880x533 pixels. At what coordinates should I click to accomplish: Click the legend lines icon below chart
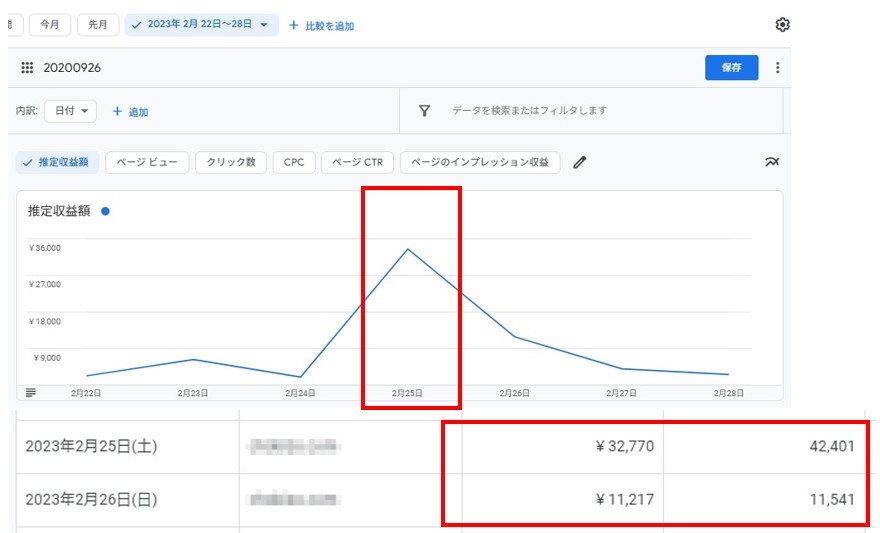pyautogui.click(x=31, y=392)
